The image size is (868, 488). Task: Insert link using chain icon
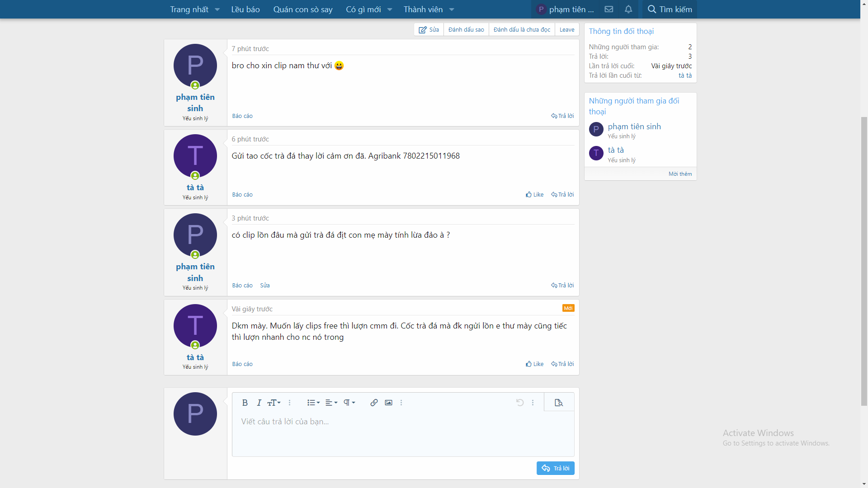(374, 403)
